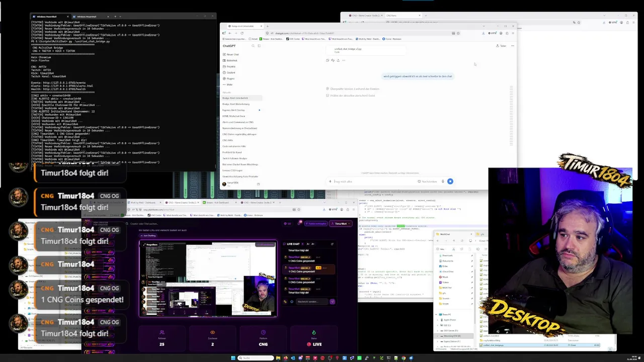The image size is (644, 362).
Task: Open the 'Eigenes Alert Overlay' chat
Action: pyautogui.click(x=233, y=110)
